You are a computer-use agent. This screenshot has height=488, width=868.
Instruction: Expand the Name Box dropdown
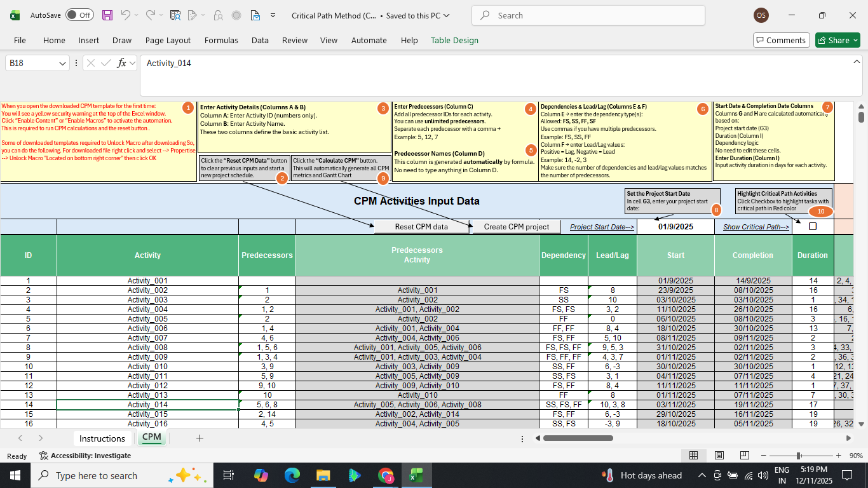[x=62, y=63]
